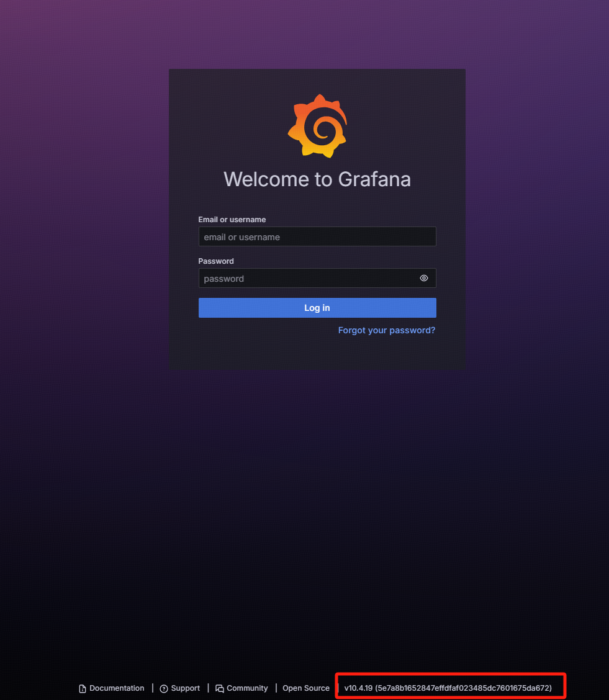Open the 'Forgot your password?' link

[x=386, y=330]
